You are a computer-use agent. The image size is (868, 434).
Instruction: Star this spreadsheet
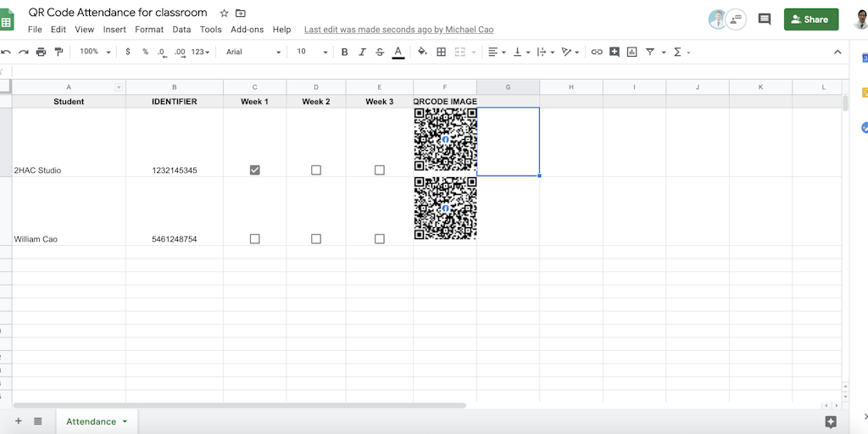[x=224, y=14]
